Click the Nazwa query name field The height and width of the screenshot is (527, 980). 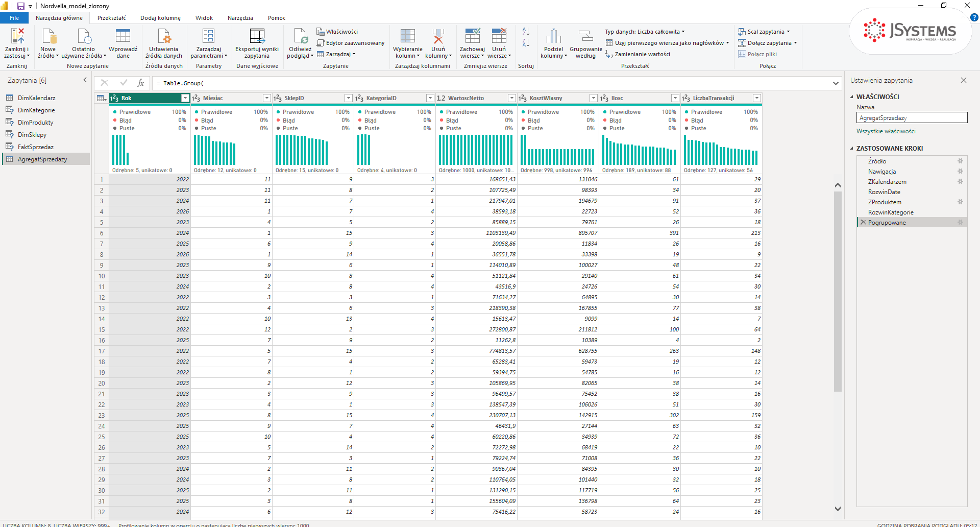912,117
